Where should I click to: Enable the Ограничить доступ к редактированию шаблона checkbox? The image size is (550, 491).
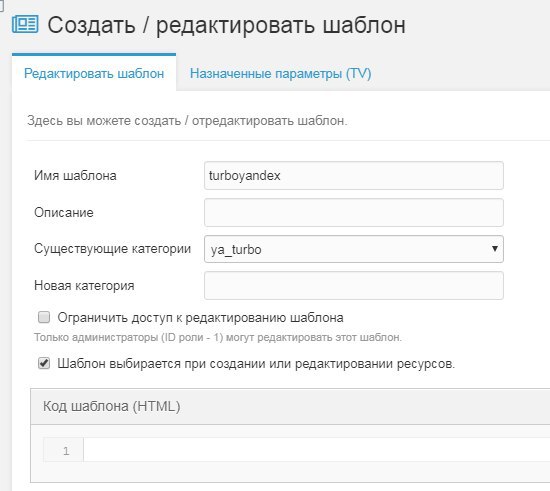(x=44, y=317)
